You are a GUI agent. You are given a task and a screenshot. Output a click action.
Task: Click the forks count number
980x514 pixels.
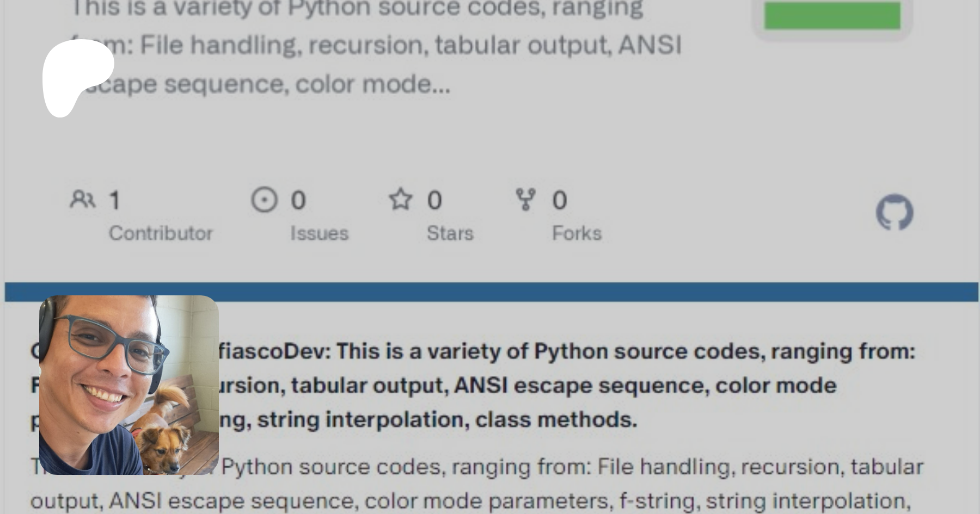(x=559, y=200)
